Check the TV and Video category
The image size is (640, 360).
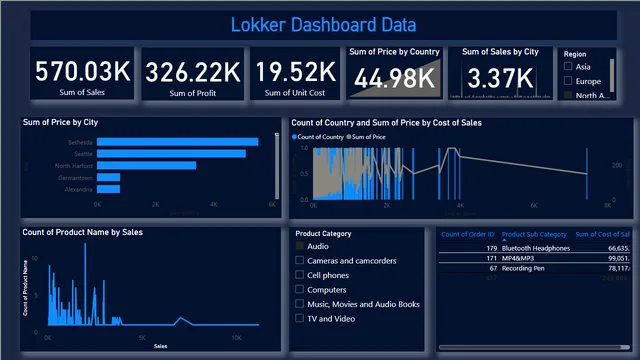(300, 318)
